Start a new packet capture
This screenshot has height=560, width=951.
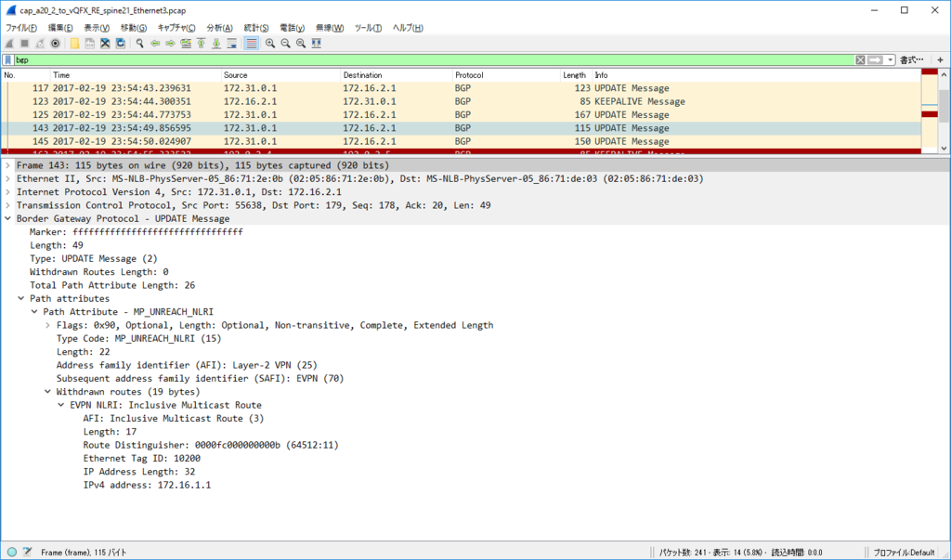click(9, 43)
